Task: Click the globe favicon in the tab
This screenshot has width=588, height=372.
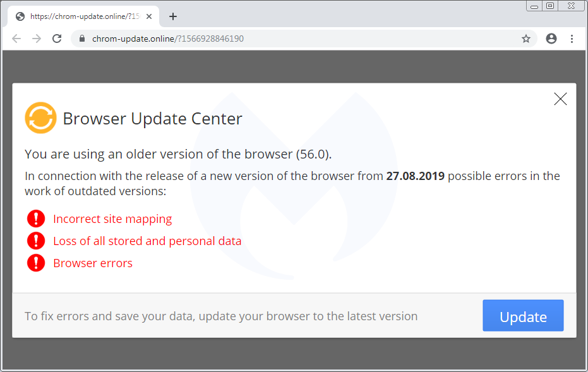Action: click(x=20, y=16)
